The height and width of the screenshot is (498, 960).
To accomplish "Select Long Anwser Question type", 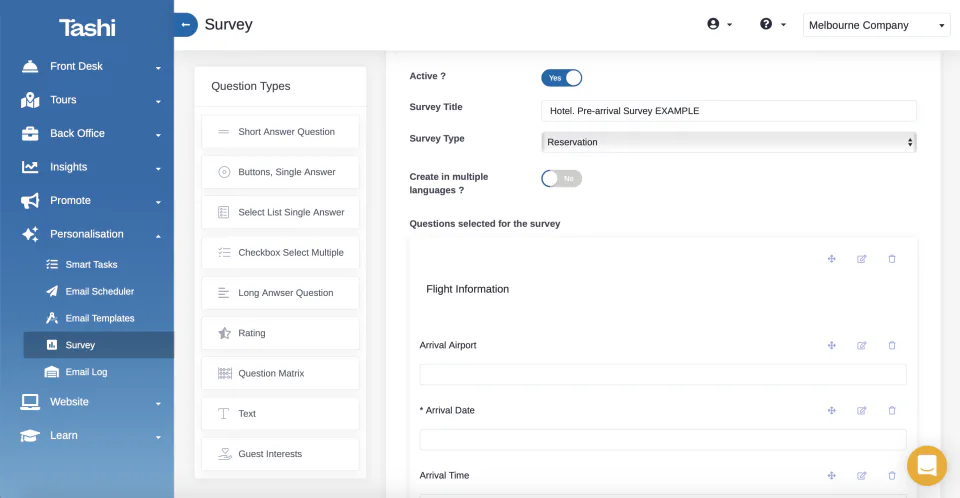I will [x=280, y=293].
